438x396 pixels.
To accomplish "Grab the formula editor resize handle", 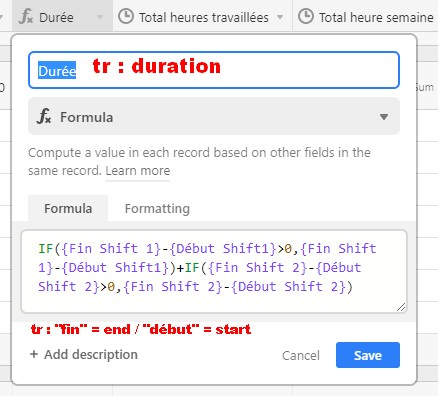I will (x=401, y=307).
